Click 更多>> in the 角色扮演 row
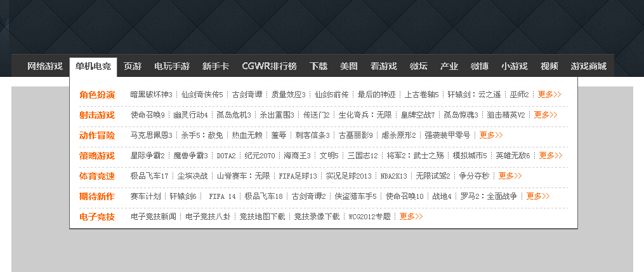 pyautogui.click(x=549, y=95)
